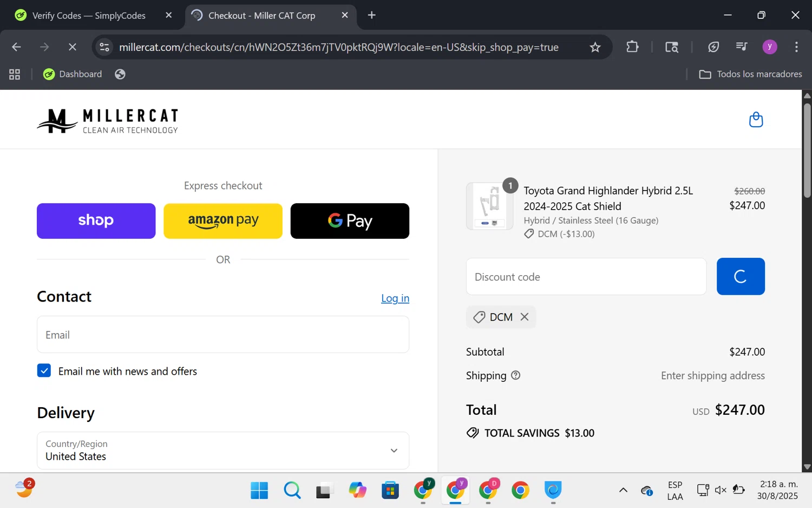812x508 pixels.
Task: Click the Cat Shield product thumbnail
Action: click(x=490, y=206)
